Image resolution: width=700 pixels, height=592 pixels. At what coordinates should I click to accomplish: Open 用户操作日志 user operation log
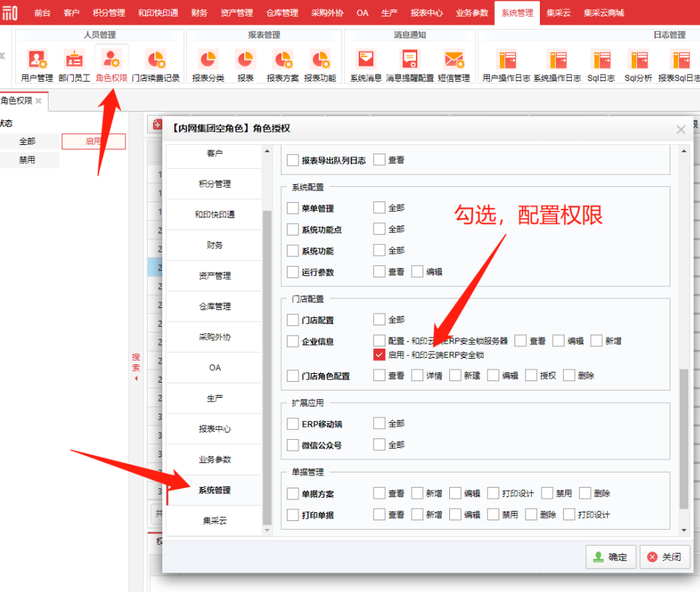506,64
